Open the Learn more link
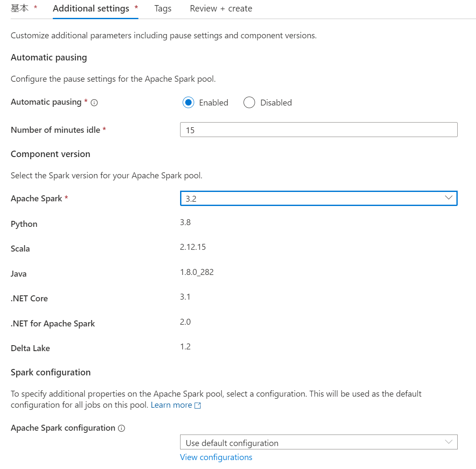The height and width of the screenshot is (469, 476). (x=171, y=405)
